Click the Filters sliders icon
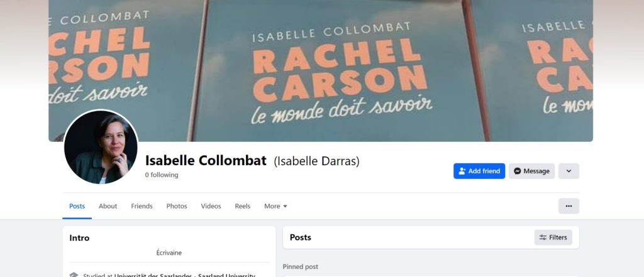644x277 pixels. pos(543,237)
